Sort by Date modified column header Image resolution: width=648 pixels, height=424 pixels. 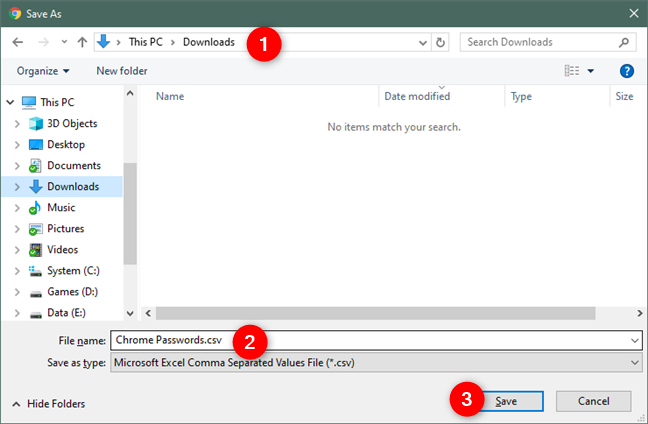tap(417, 97)
